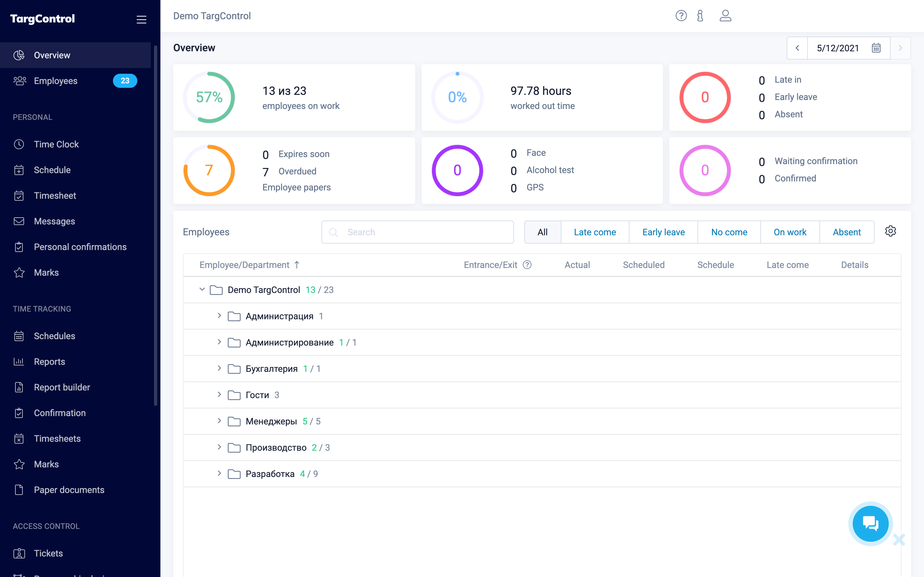Collapse the Demo TargControl department
The width and height of the screenshot is (924, 577).
tap(202, 290)
